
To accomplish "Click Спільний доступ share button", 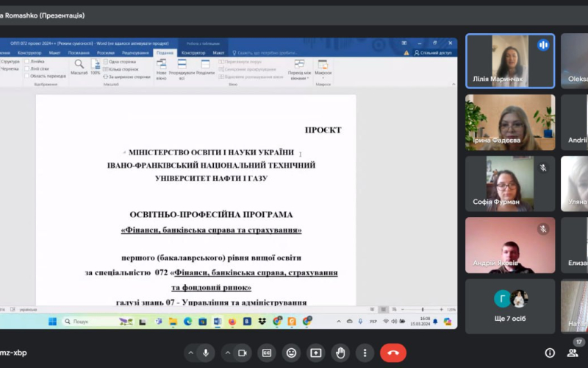I will point(433,53).
